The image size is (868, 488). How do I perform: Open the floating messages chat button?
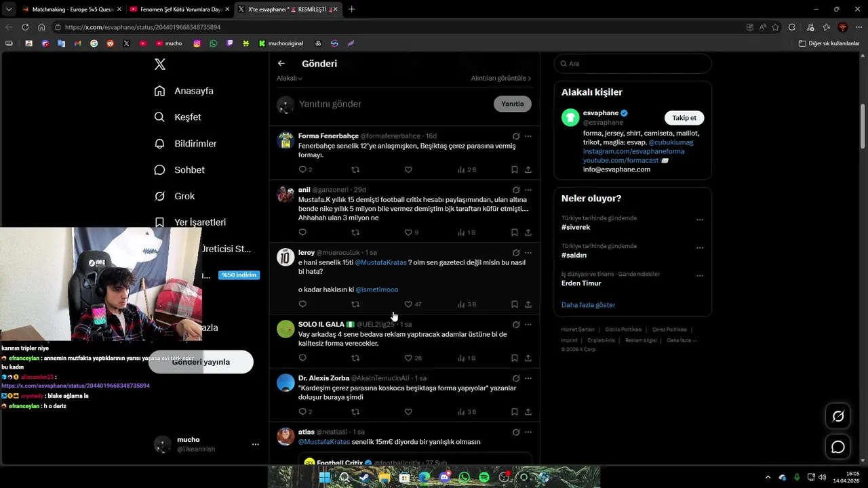(838, 447)
